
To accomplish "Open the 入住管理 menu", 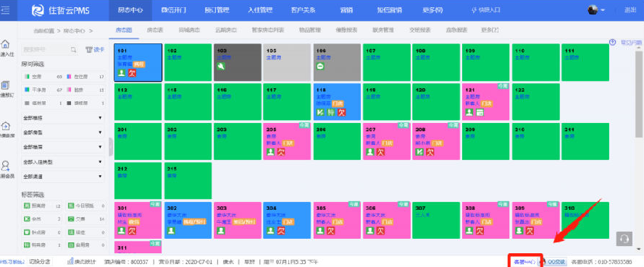I will 259,10.
